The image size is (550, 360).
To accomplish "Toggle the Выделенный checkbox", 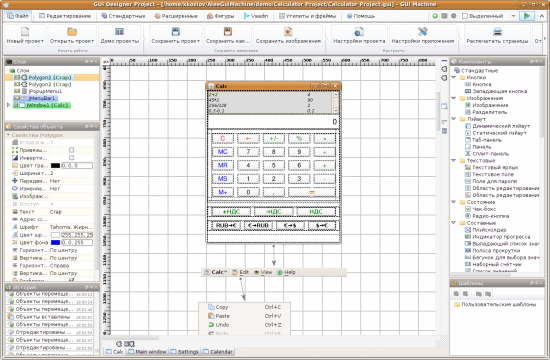I will tap(465, 16).
